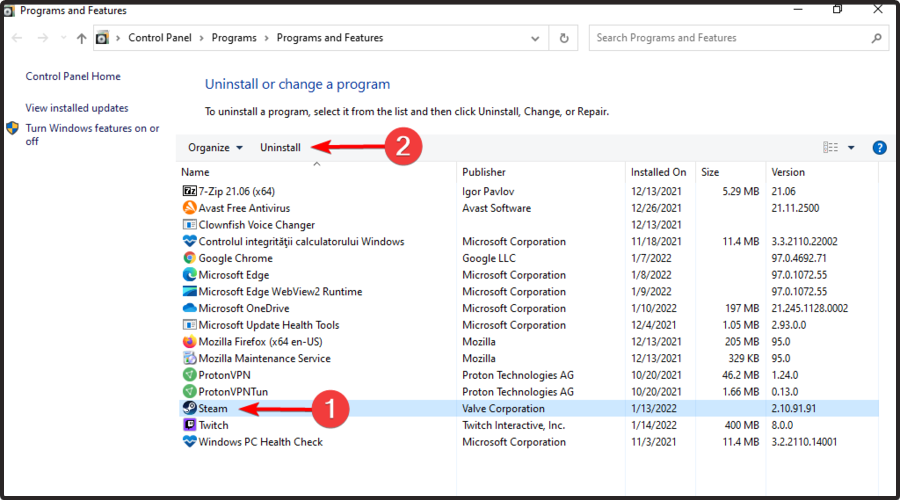The width and height of the screenshot is (900, 500).
Task: Click the Windows PC Health Check icon
Action: click(189, 441)
